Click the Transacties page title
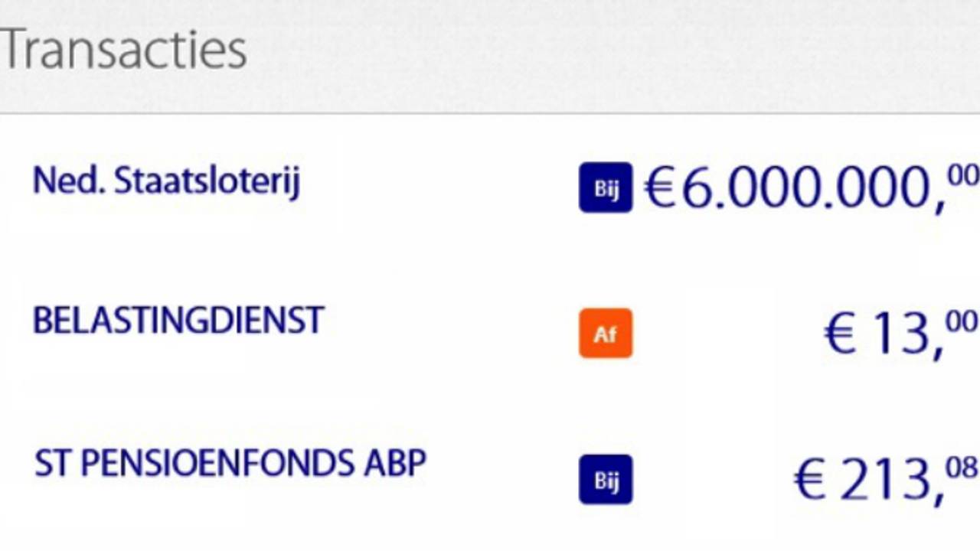 tap(124, 48)
